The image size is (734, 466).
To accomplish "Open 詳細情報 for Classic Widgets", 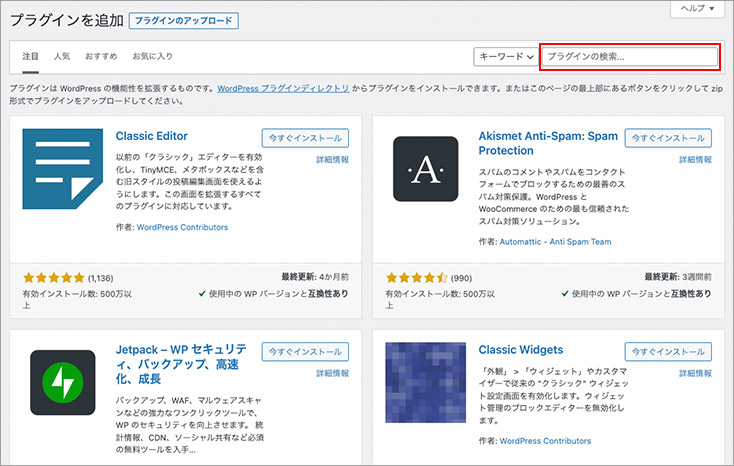I will (x=695, y=373).
